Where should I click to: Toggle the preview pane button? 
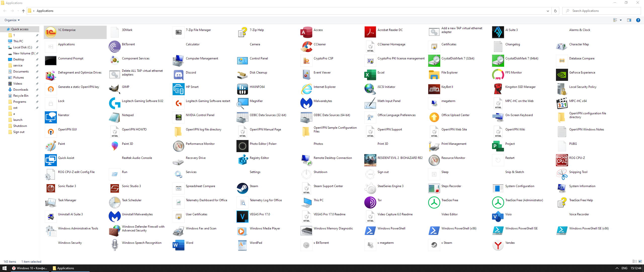629,20
